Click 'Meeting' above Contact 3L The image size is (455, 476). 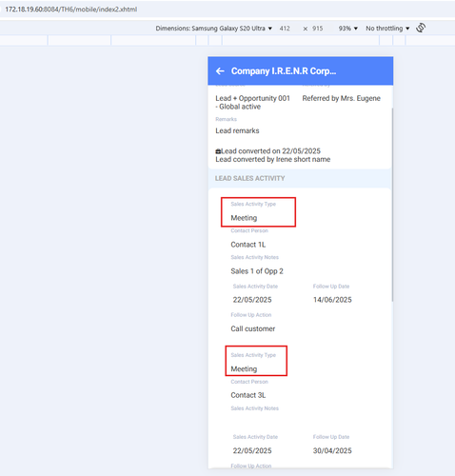click(244, 369)
